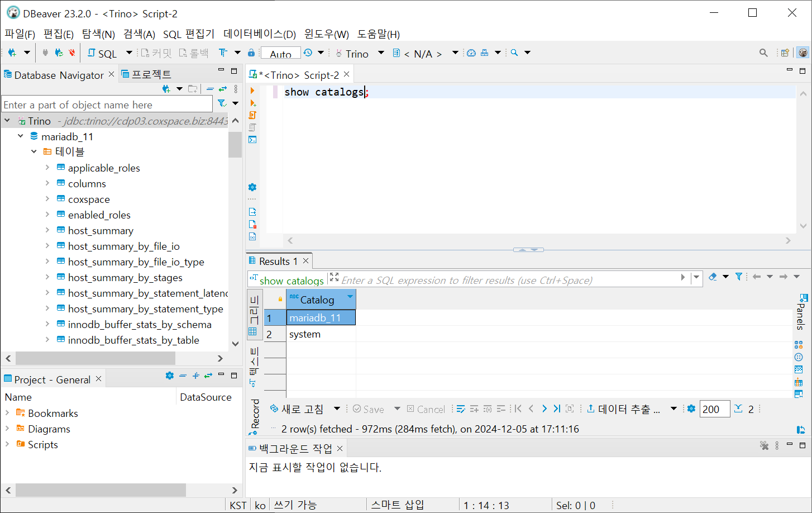This screenshot has width=812, height=513.
Task: Click the new connection plug icon
Action: tap(12, 53)
